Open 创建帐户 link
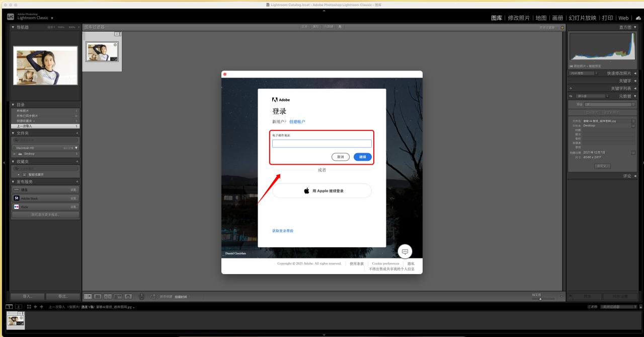This screenshot has height=337, width=644. click(x=297, y=121)
